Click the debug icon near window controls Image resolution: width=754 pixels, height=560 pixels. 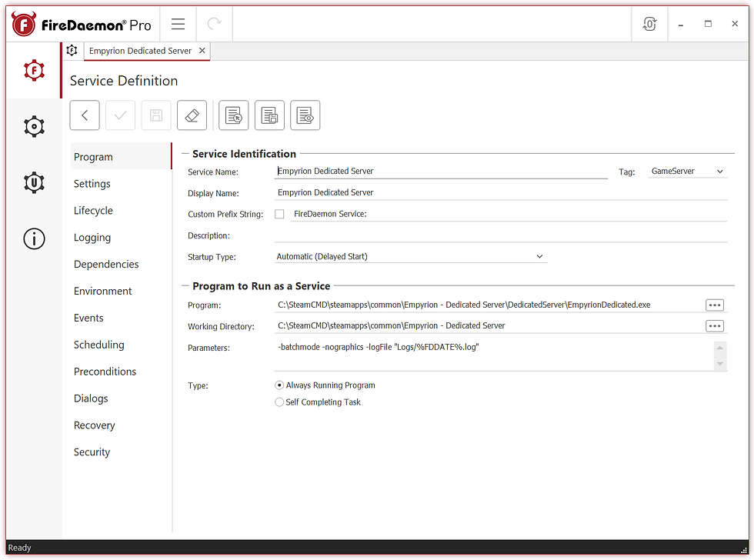[649, 24]
